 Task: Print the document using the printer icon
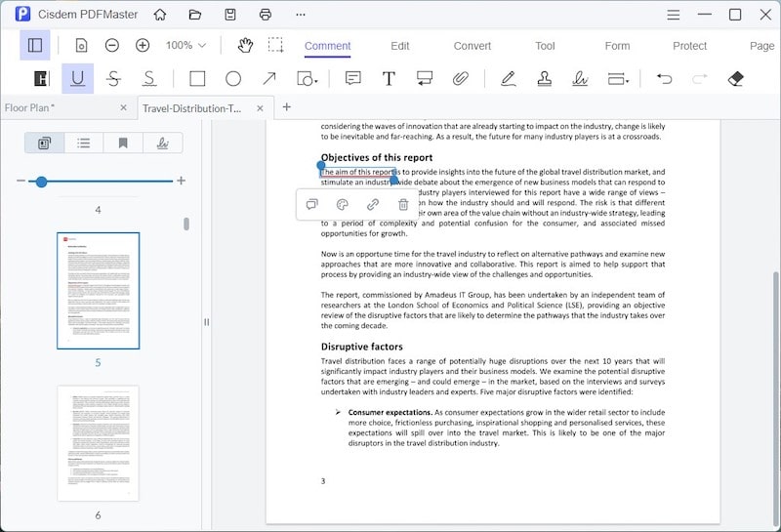coord(266,15)
